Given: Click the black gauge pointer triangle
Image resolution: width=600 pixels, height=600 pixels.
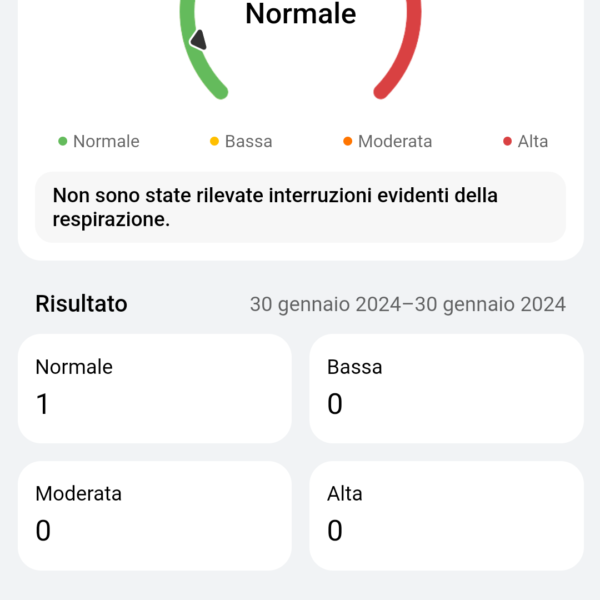Looking at the screenshot, I should point(199,40).
